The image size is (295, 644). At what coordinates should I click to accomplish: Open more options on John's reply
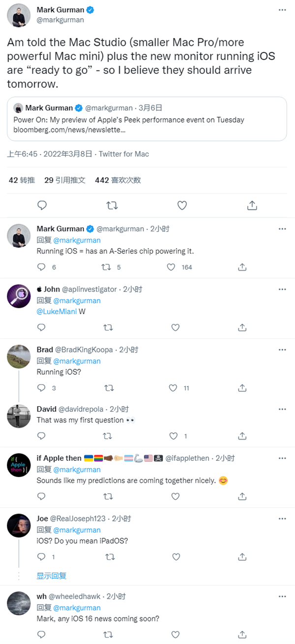(282, 290)
